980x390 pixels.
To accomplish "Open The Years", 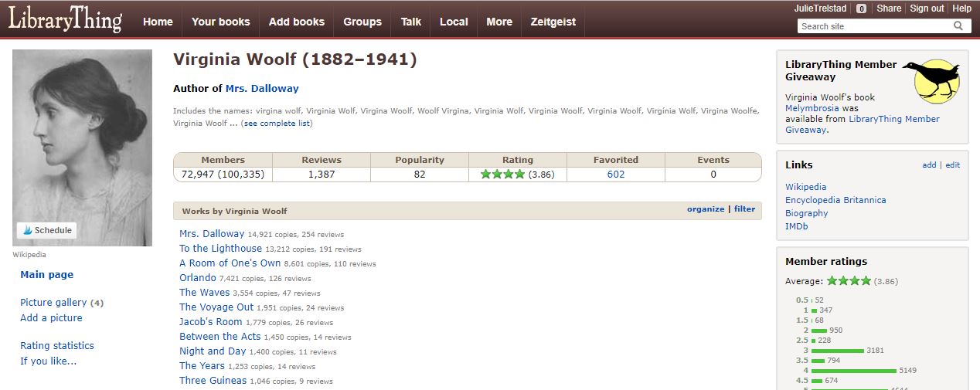I will click(202, 366).
